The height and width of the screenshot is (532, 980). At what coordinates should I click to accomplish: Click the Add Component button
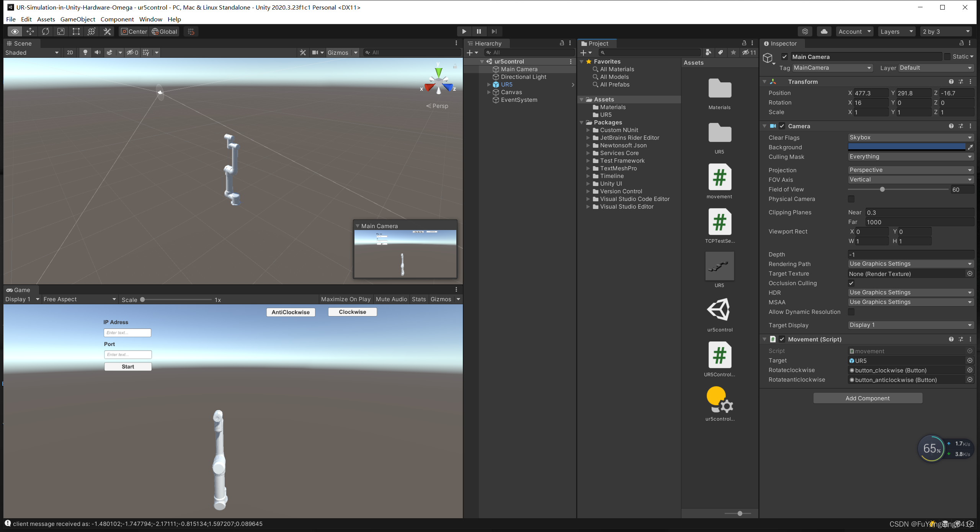click(x=867, y=398)
